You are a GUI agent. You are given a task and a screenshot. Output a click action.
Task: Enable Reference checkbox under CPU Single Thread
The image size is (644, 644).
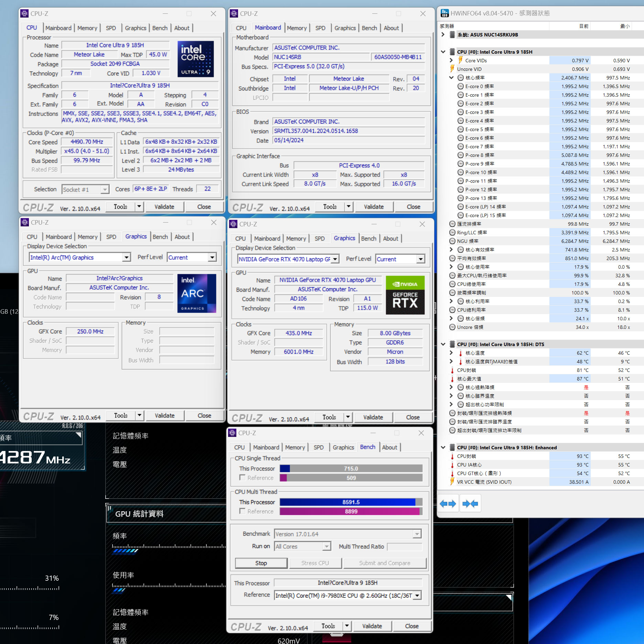pyautogui.click(x=243, y=477)
